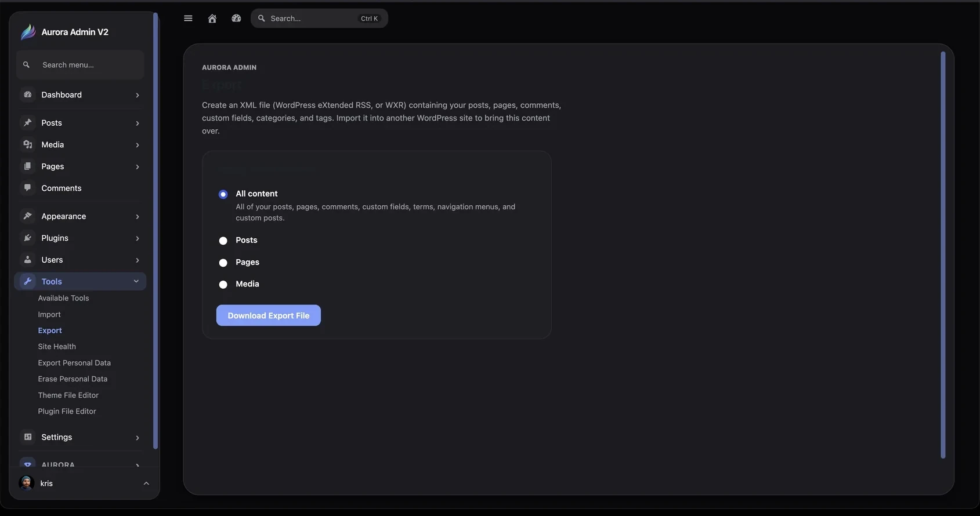Click the Media icon in sidebar
Screen dimensions: 980x516
point(28,144)
